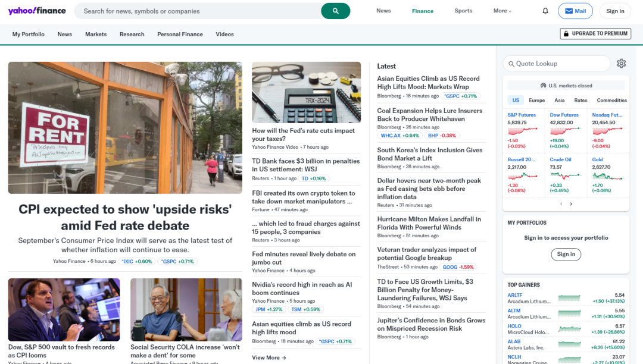Click Russell 2000 futures label
The height and width of the screenshot is (364, 643).
[521, 159]
